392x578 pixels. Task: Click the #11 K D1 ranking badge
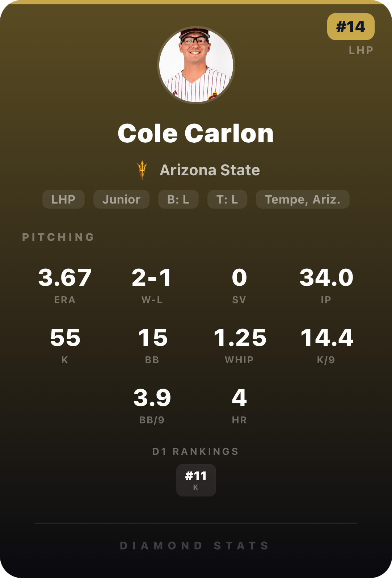pyautogui.click(x=196, y=480)
